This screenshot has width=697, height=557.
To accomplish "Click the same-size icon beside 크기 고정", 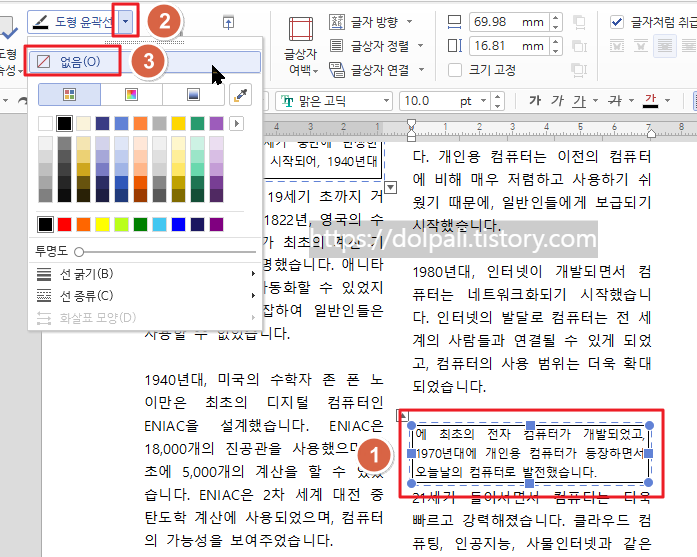I will [579, 70].
